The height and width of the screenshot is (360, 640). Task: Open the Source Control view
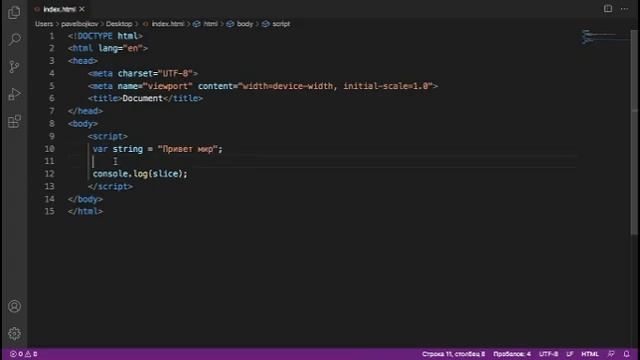coord(14,67)
